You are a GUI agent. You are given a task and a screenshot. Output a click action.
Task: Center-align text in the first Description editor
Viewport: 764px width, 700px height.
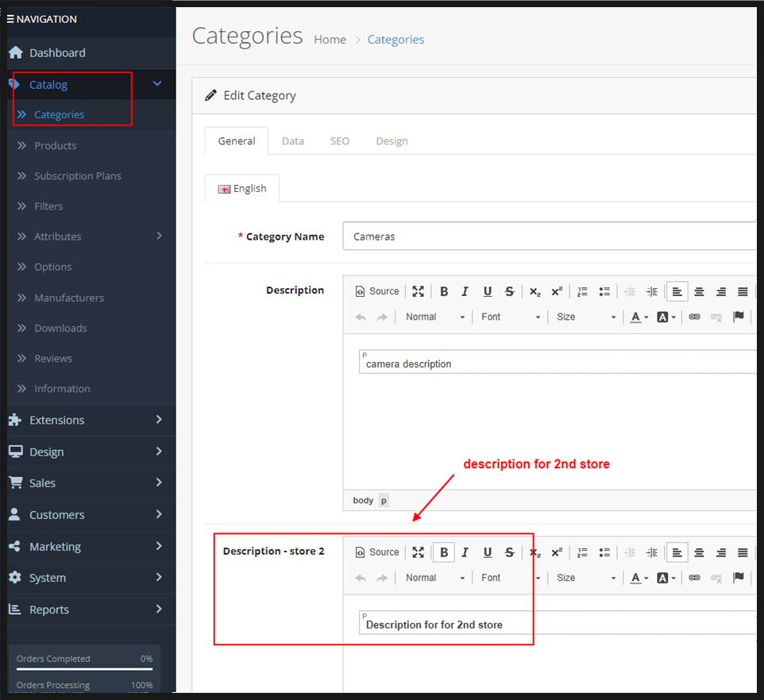[x=699, y=291]
